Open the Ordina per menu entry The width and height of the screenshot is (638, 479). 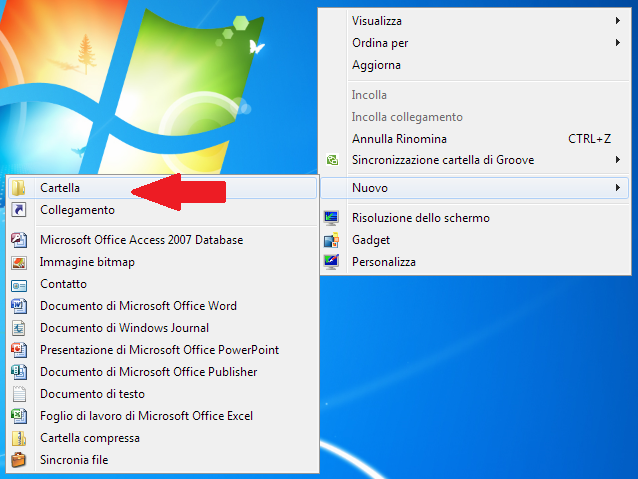[x=474, y=43]
